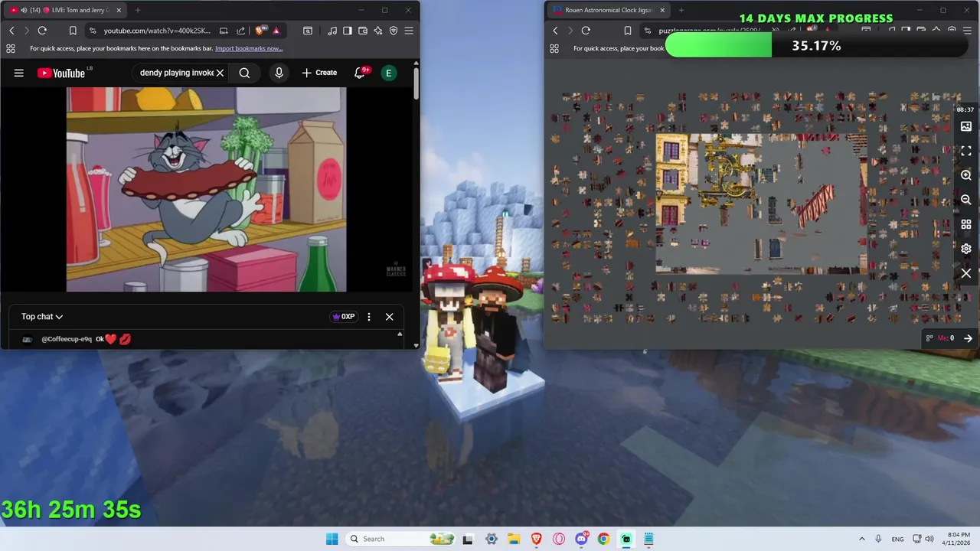Mute the Tom and Jerry tab audio icon
The width and height of the screenshot is (980, 551).
pos(23,10)
